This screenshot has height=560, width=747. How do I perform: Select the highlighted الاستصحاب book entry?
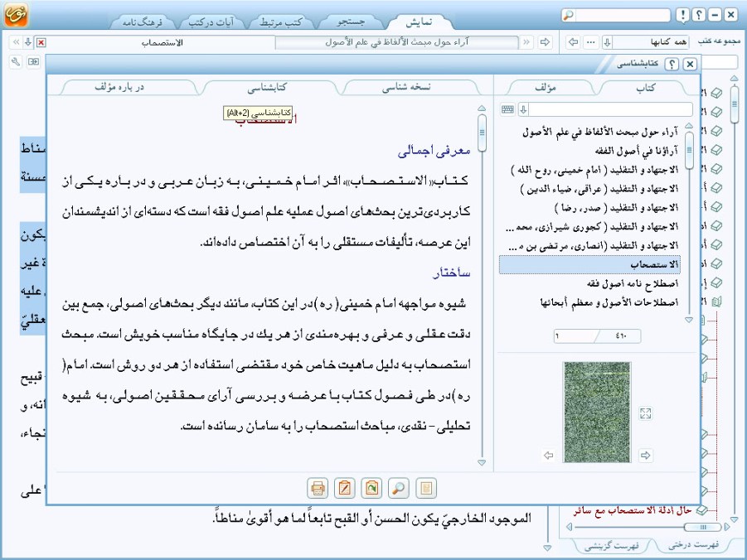coord(589,265)
